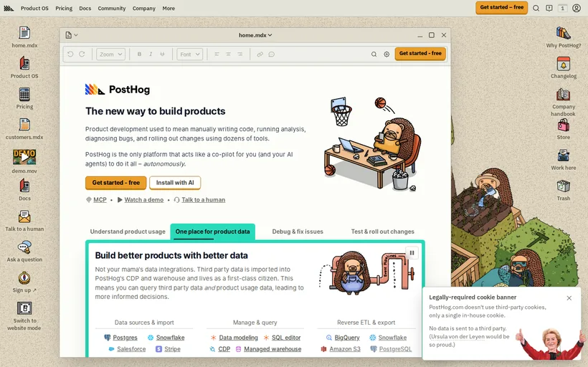Toggle bold formatting in editor toolbar
588x367 pixels.
pyautogui.click(x=139, y=54)
